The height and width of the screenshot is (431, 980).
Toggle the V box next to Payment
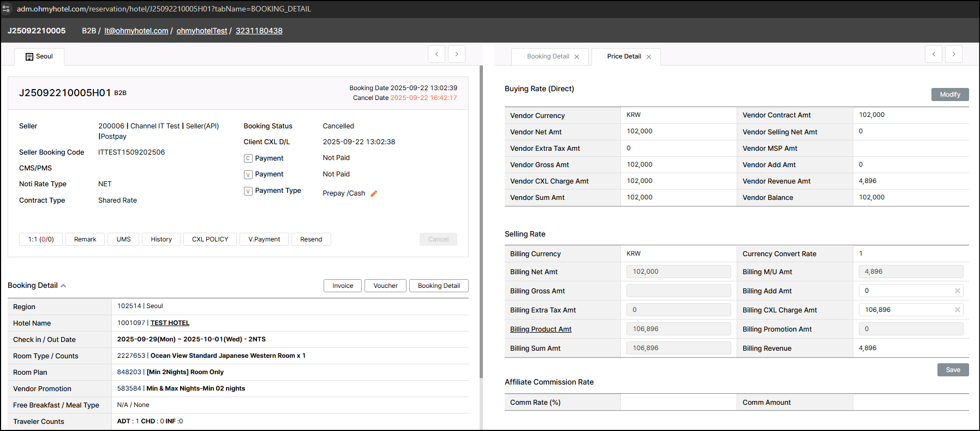[248, 175]
